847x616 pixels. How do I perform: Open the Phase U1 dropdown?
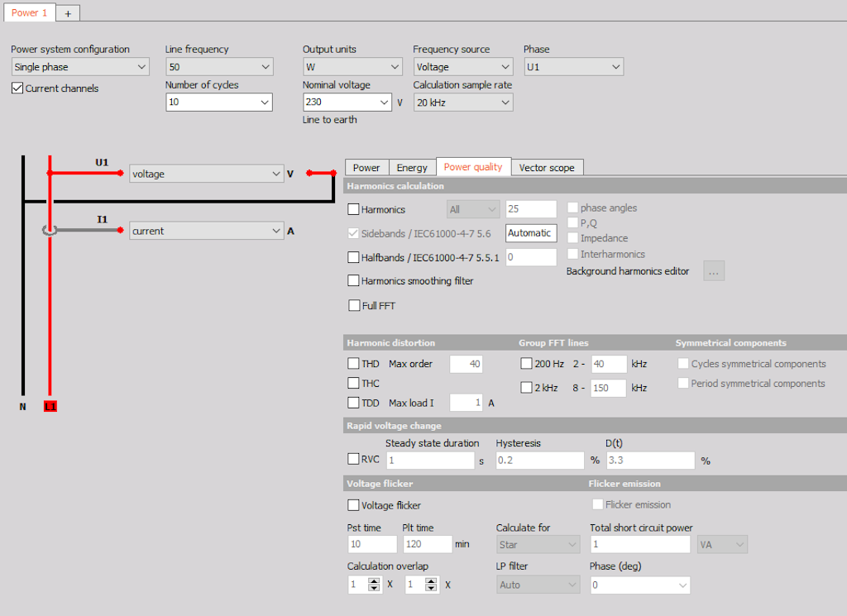tap(574, 67)
